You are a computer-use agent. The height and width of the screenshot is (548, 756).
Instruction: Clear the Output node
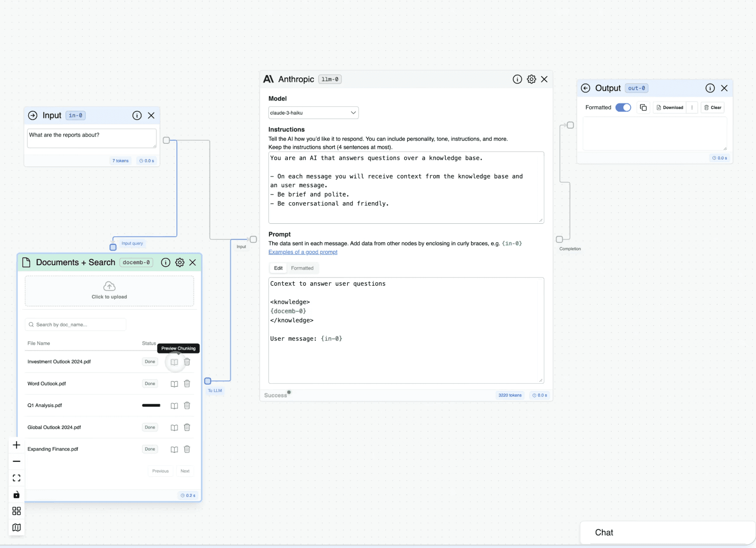pos(713,107)
